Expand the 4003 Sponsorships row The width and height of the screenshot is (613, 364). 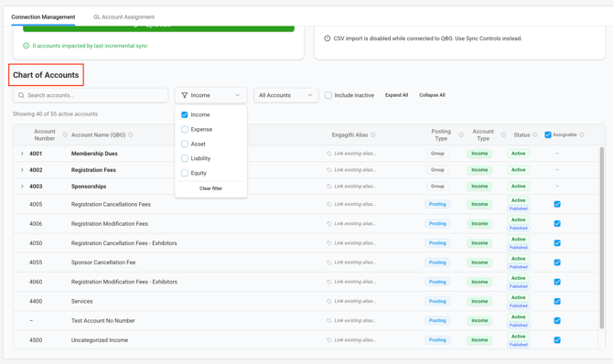point(22,186)
